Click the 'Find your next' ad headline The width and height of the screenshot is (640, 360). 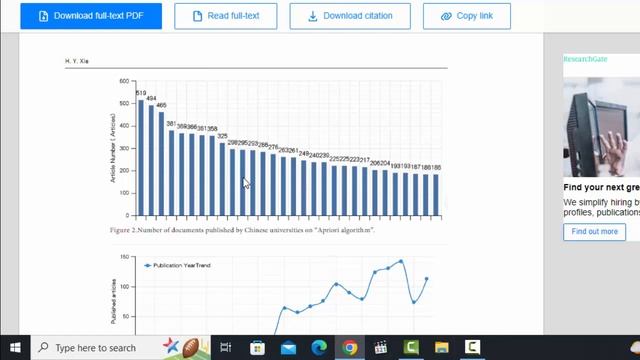point(602,187)
